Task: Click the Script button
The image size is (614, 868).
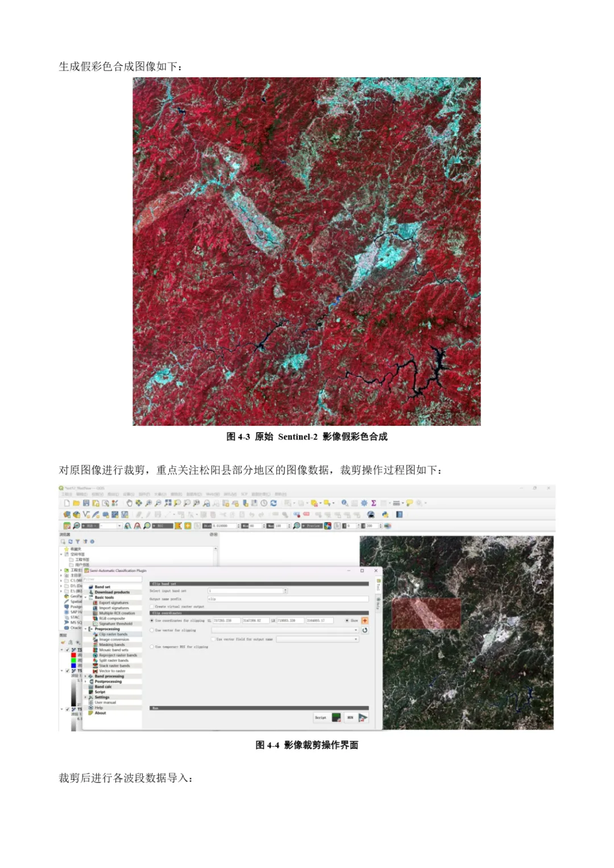Action: click(328, 717)
